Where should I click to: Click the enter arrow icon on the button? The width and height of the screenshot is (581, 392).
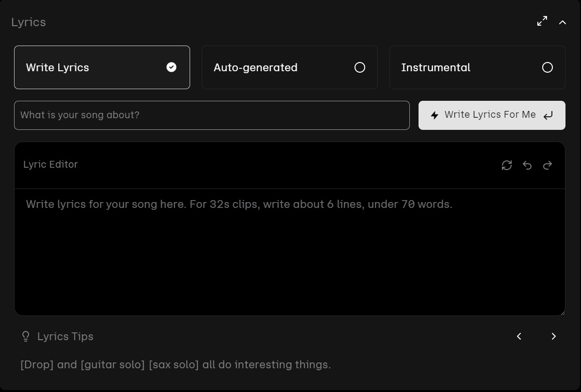pos(548,115)
